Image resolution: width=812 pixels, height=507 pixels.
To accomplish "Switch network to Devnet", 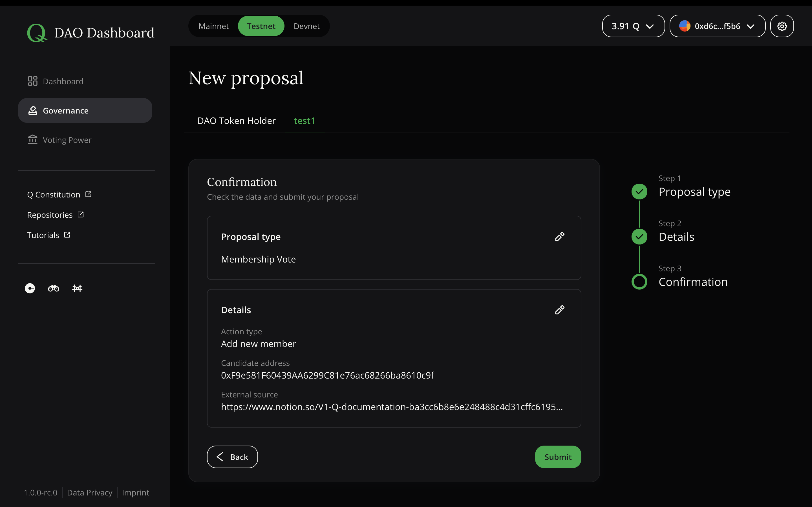I will point(306,26).
